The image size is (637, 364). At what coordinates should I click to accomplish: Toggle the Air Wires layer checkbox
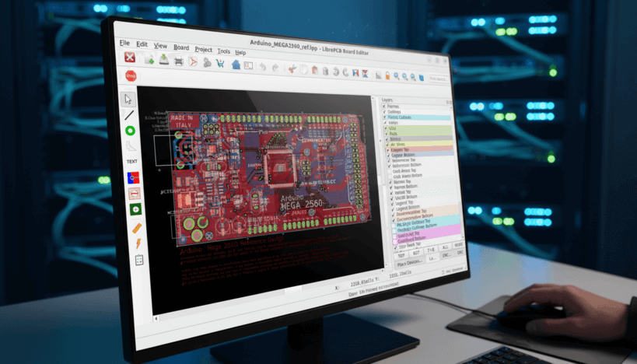click(x=387, y=145)
